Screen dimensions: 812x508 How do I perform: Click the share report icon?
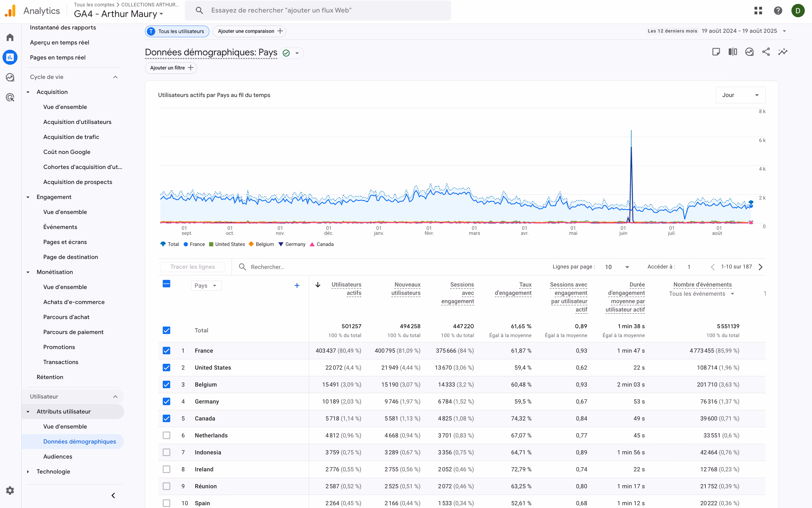(x=766, y=52)
